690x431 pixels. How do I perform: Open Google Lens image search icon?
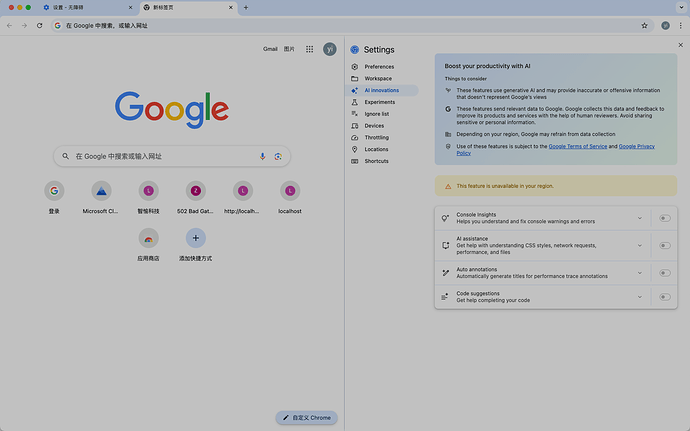click(x=278, y=156)
